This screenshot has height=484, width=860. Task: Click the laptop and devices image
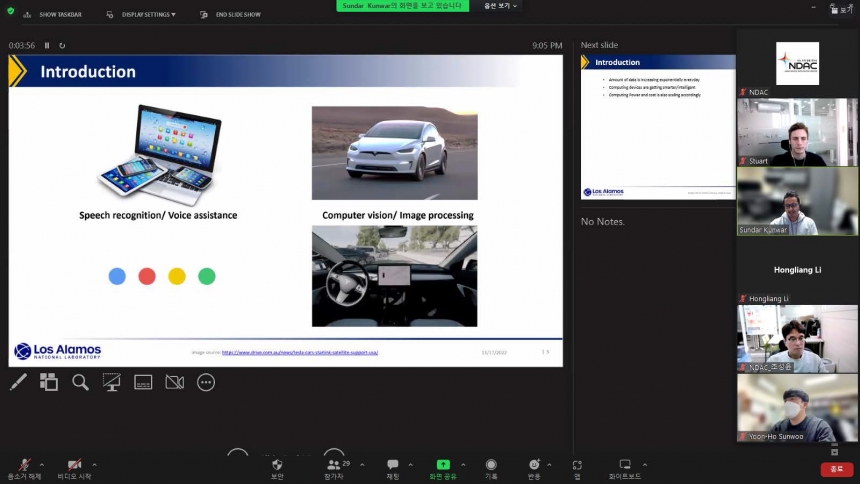[159, 155]
